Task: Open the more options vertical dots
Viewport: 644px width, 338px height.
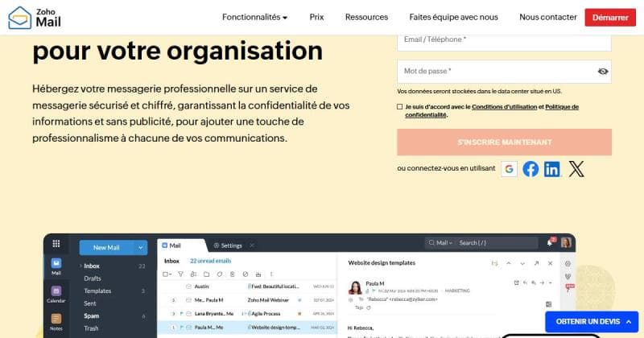Action: [271, 274]
